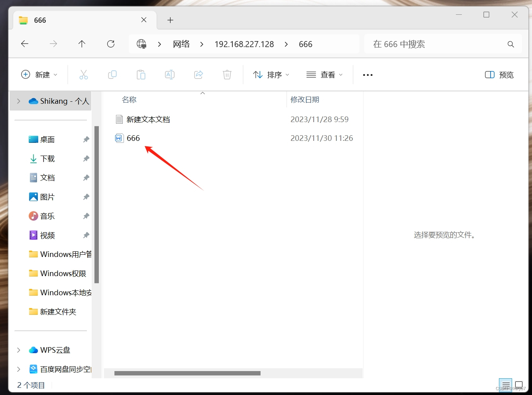The height and width of the screenshot is (395, 532).
Task: Add a new tab
Action: [170, 20]
